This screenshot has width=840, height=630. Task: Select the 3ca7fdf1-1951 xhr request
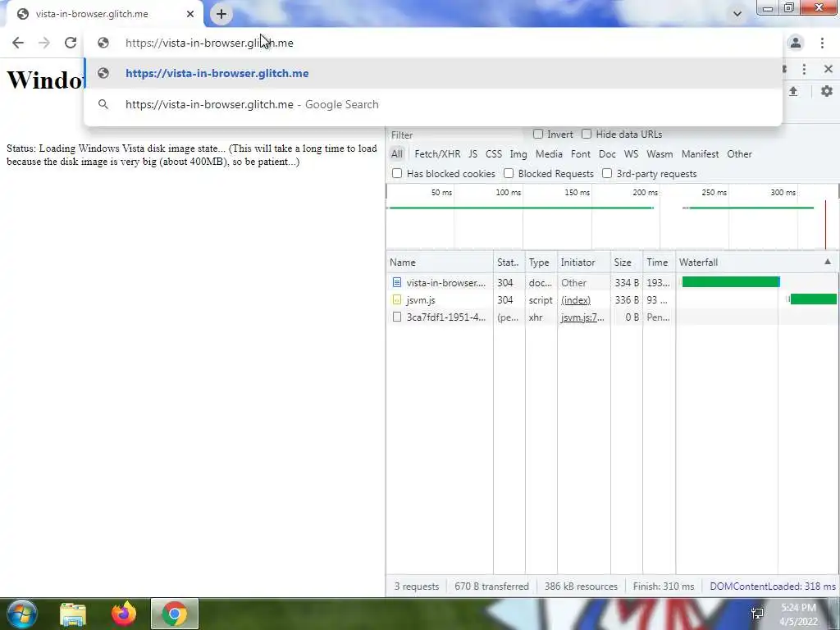pyautogui.click(x=612, y=317)
